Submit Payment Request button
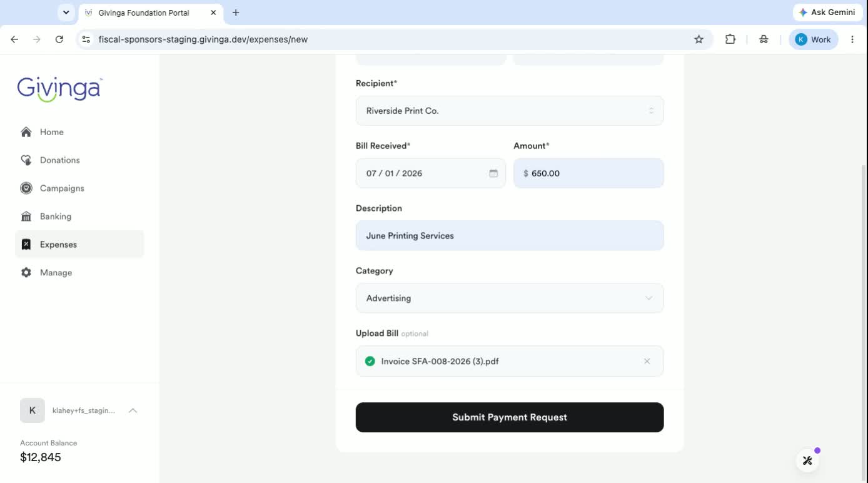This screenshot has width=868, height=483. [x=510, y=417]
